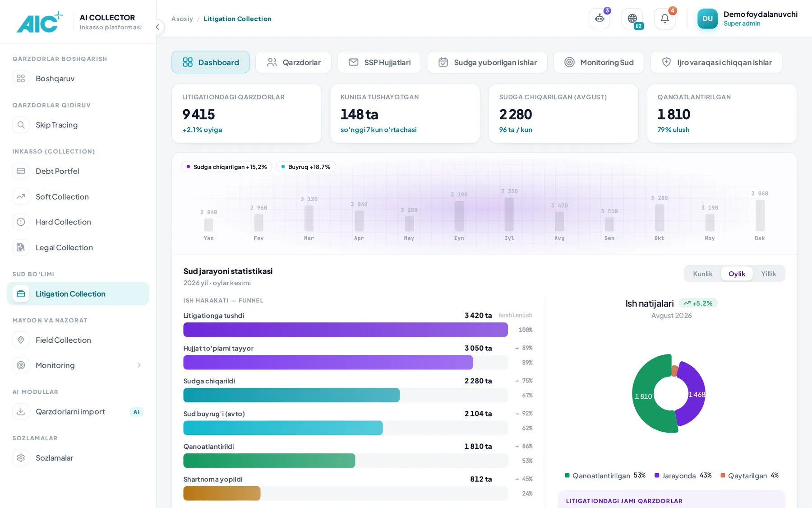Switch statistics to Kunlik view

702,274
